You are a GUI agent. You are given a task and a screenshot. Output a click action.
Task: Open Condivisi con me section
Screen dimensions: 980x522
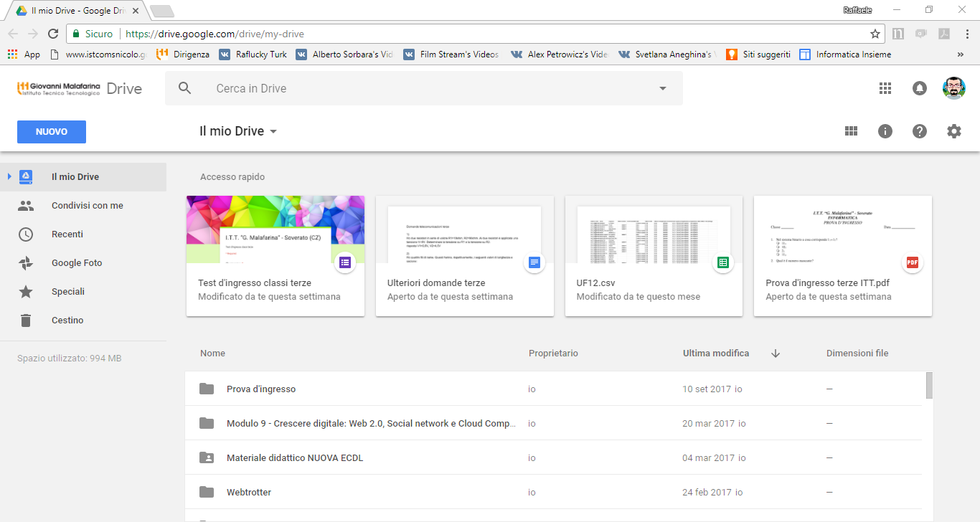pos(87,206)
